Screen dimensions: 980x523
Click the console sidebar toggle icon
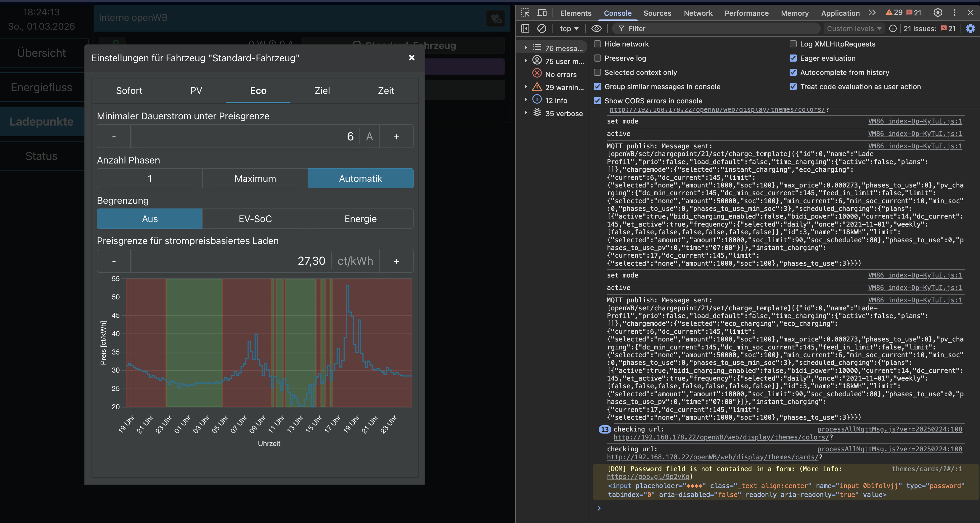pyautogui.click(x=525, y=28)
